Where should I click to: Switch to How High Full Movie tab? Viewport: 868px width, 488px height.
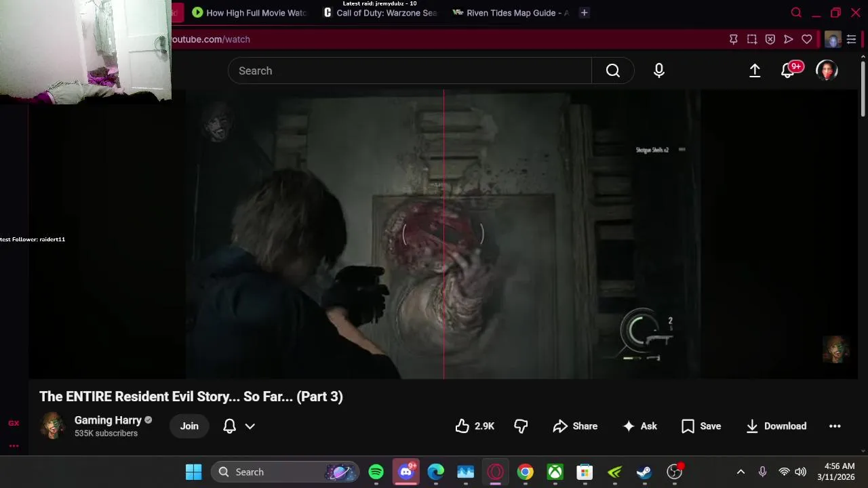tap(249, 12)
